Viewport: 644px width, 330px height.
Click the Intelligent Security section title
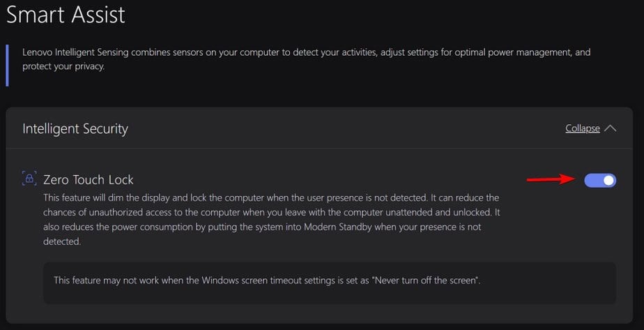(75, 128)
